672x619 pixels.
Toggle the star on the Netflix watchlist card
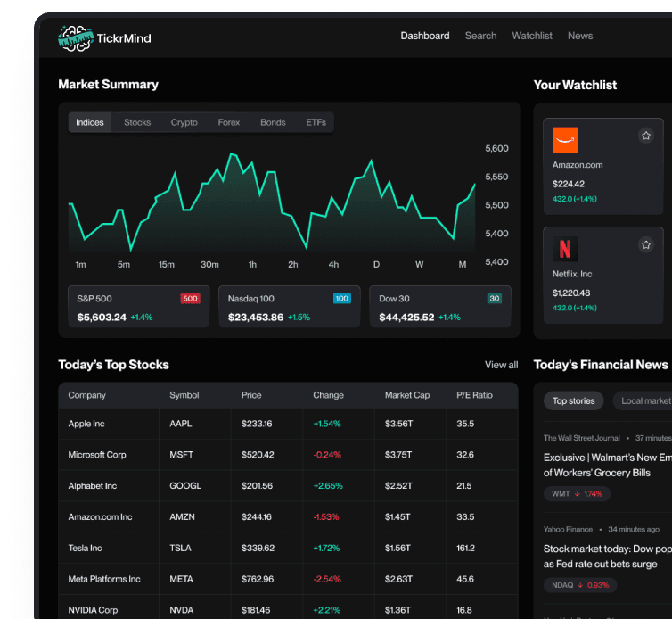(646, 244)
